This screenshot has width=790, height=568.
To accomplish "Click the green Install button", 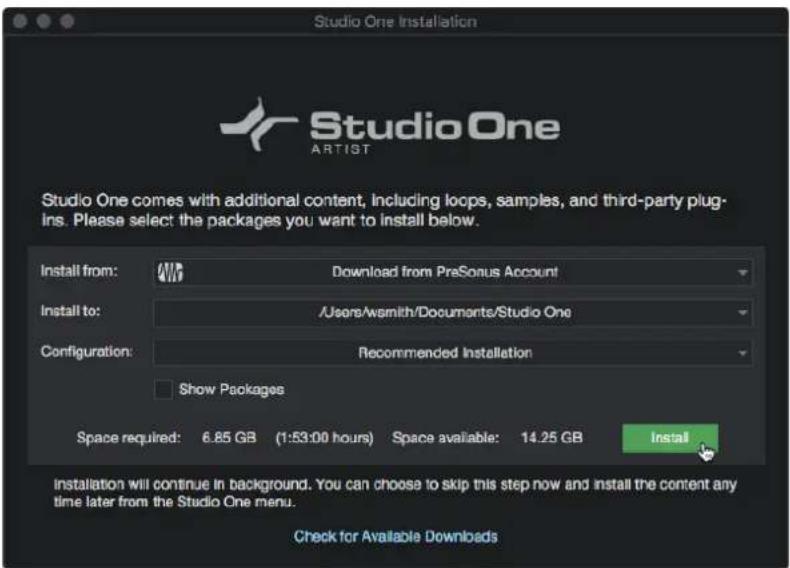I will [x=670, y=438].
